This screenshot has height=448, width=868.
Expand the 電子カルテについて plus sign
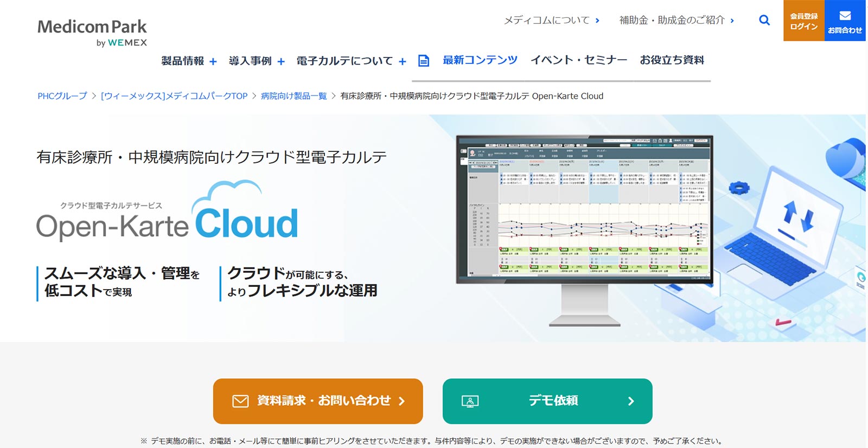coord(403,62)
